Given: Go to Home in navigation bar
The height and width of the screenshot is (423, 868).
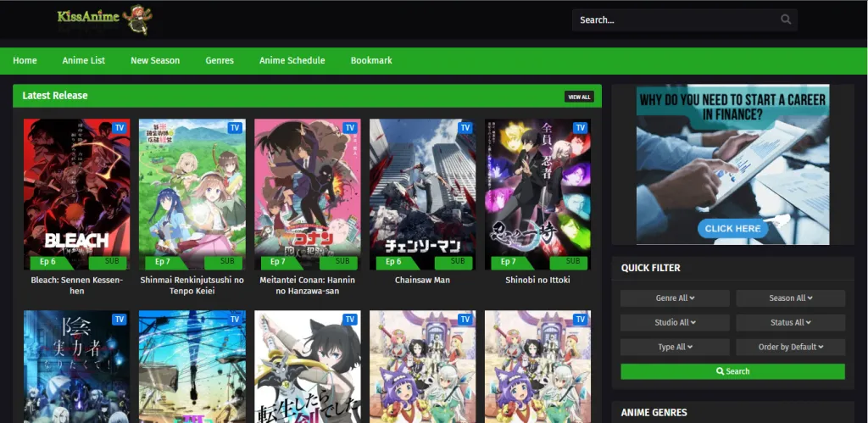Looking at the screenshot, I should point(25,60).
